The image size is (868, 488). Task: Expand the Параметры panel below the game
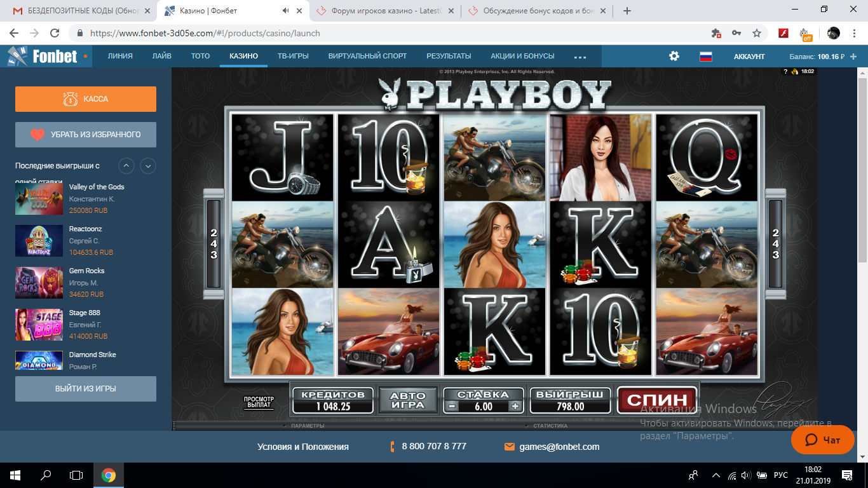307,426
